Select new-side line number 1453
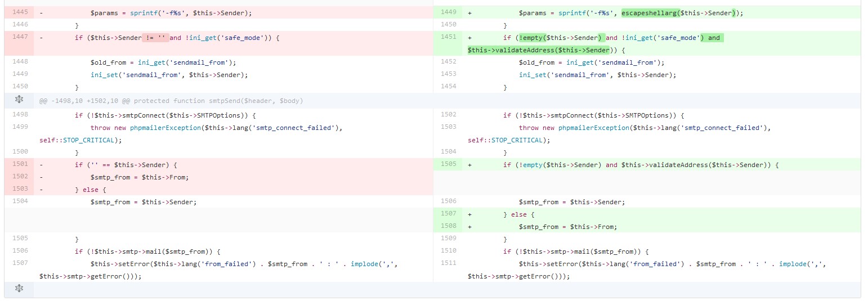Image resolution: width=868 pixels, height=301 pixels. click(x=448, y=74)
